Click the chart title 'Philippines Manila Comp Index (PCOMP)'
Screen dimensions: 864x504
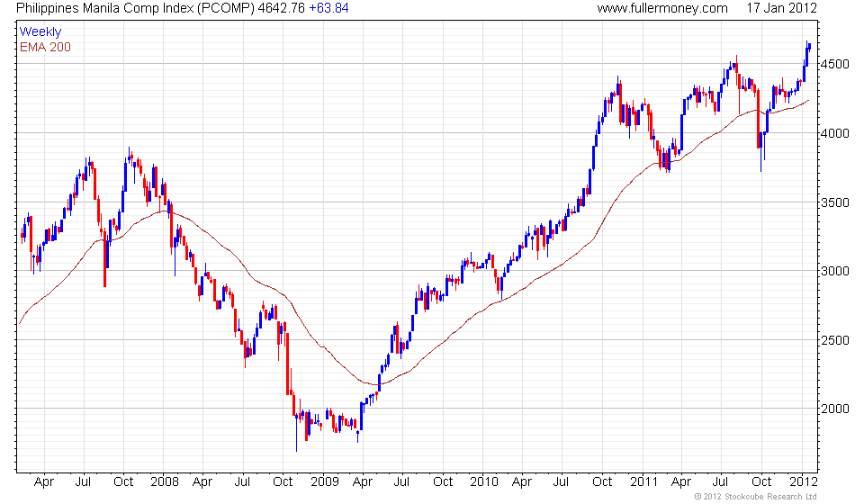click(x=136, y=8)
